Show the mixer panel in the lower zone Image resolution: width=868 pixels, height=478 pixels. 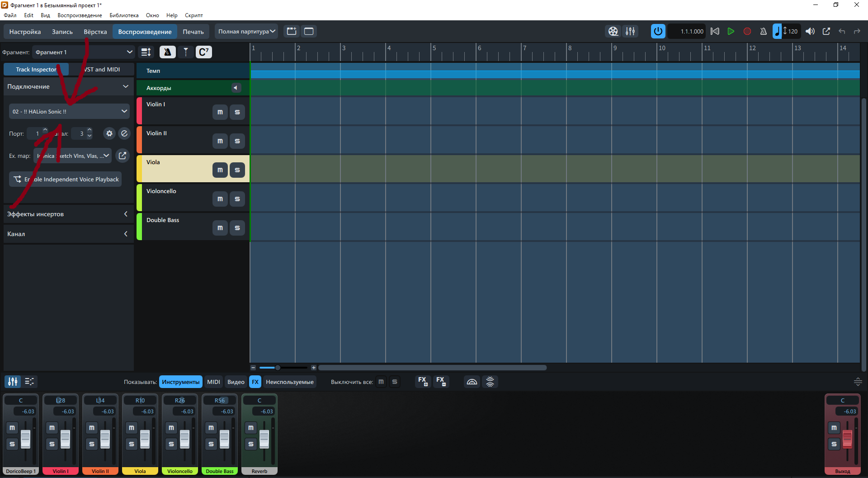[x=13, y=382]
